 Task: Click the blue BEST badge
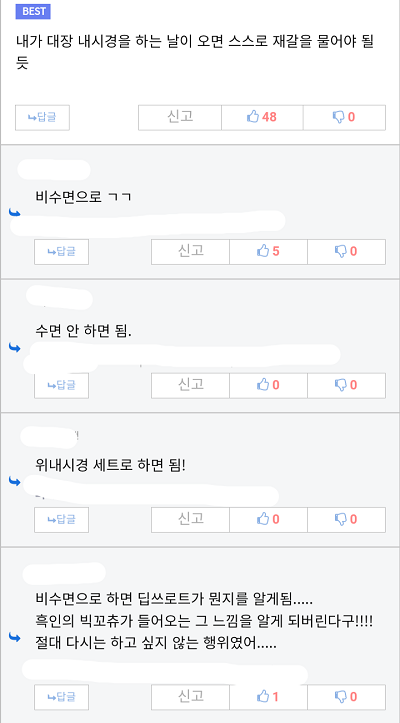[33, 12]
